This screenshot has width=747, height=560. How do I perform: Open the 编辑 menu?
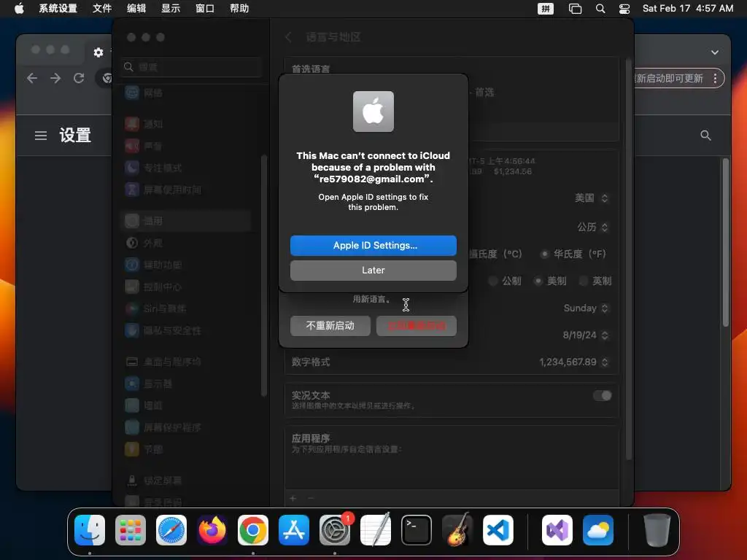136,9
